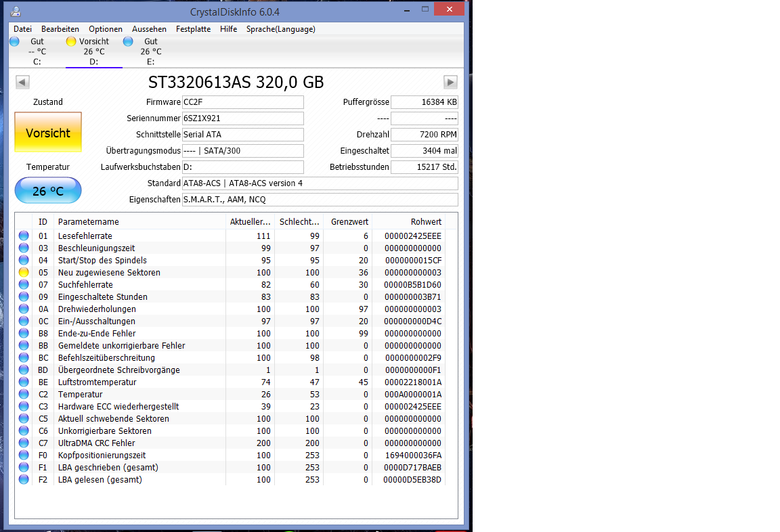780x532 pixels.
Task: Click the status icon for Unkorrigierbare Sektoren
Action: pyautogui.click(x=24, y=430)
